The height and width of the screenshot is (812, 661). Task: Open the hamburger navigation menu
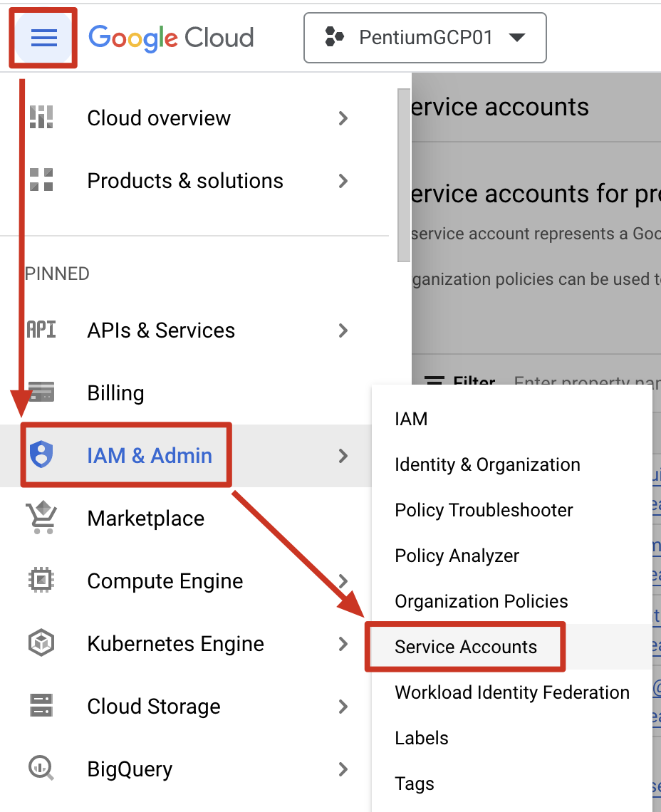pyautogui.click(x=43, y=38)
